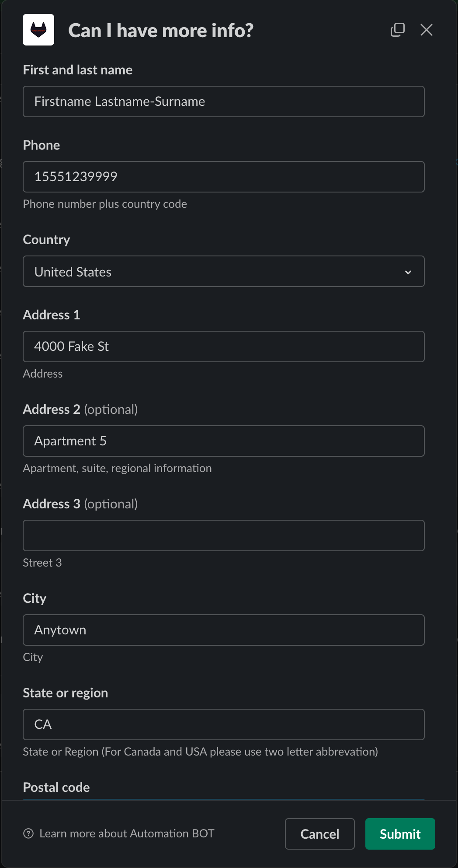Select the State or region input box
The width and height of the screenshot is (458, 868).
pyautogui.click(x=223, y=724)
